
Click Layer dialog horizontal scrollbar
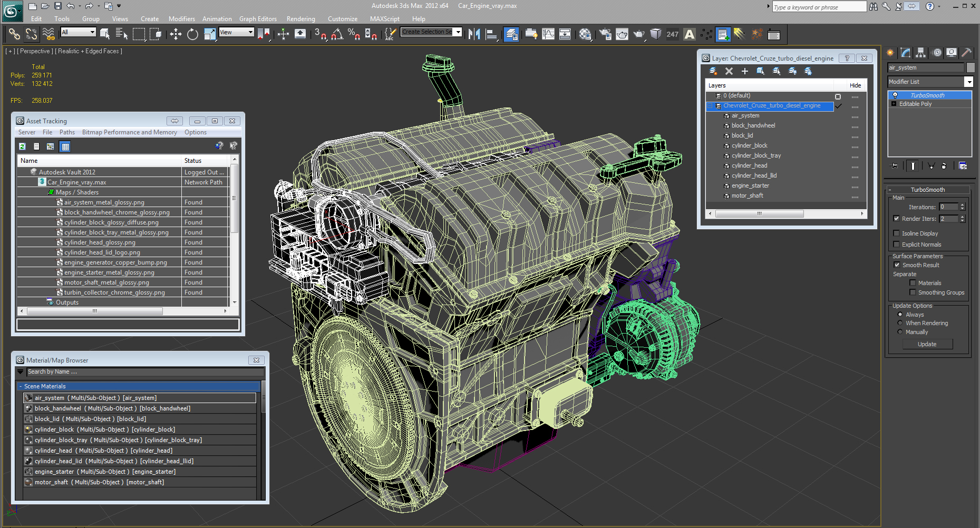(x=759, y=214)
